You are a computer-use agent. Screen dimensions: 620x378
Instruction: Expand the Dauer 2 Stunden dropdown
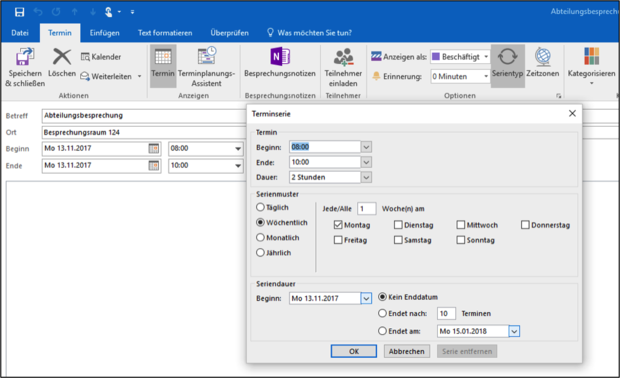tap(366, 177)
